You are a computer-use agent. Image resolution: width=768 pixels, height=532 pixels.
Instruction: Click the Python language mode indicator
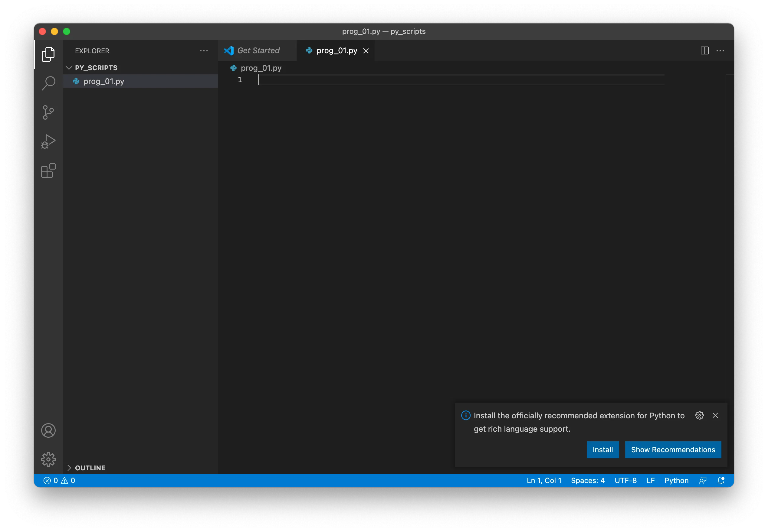click(676, 480)
